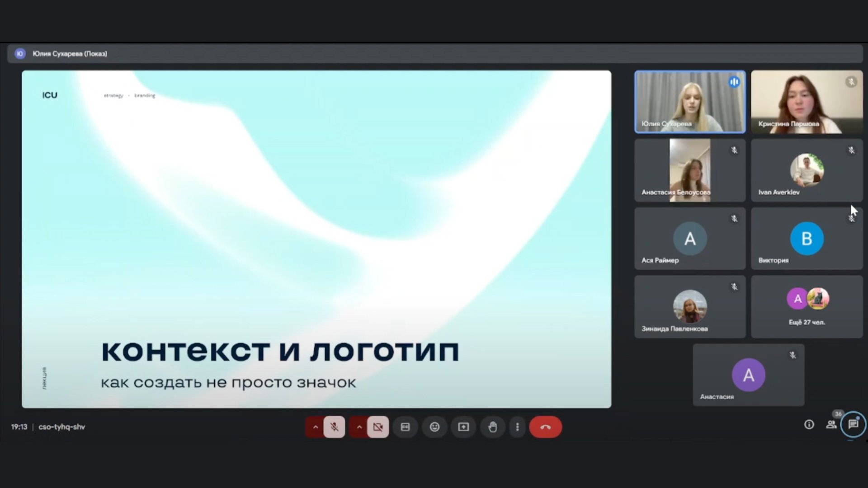868x488 pixels.
Task: Open more options three-dot menu
Action: point(517,427)
